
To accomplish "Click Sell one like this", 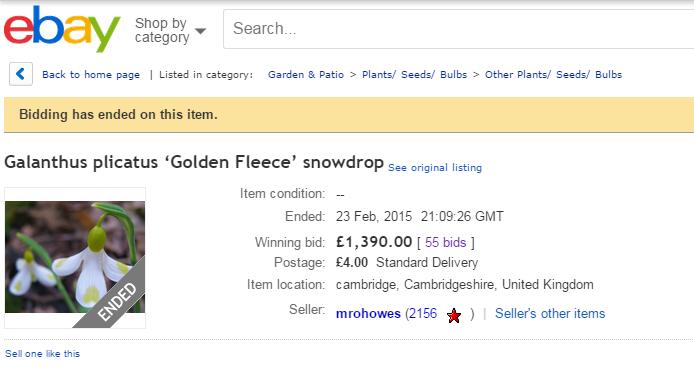I will coord(42,353).
